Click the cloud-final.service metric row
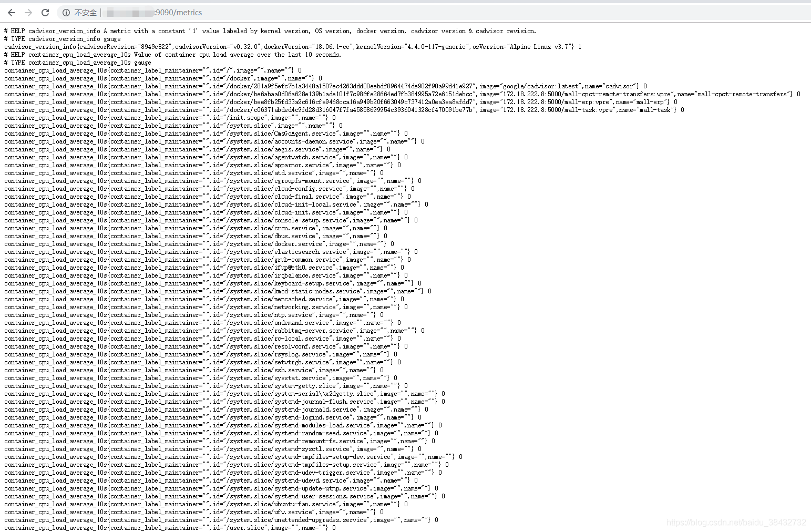 [208, 197]
